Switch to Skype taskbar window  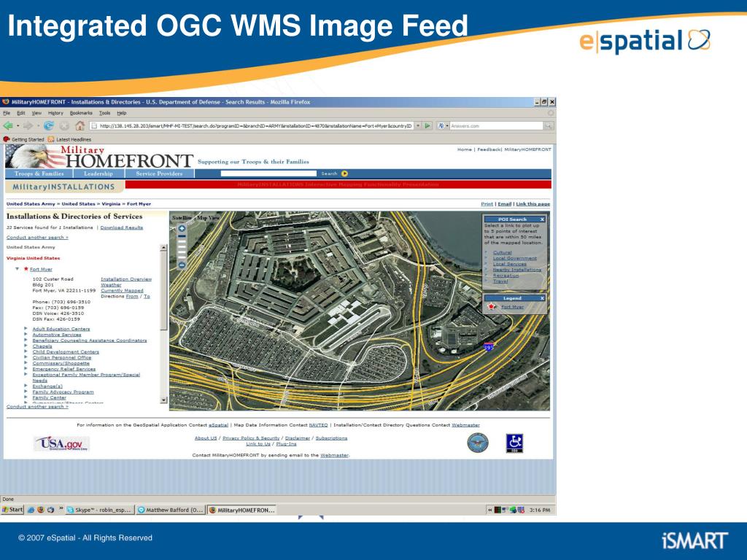coord(99,510)
